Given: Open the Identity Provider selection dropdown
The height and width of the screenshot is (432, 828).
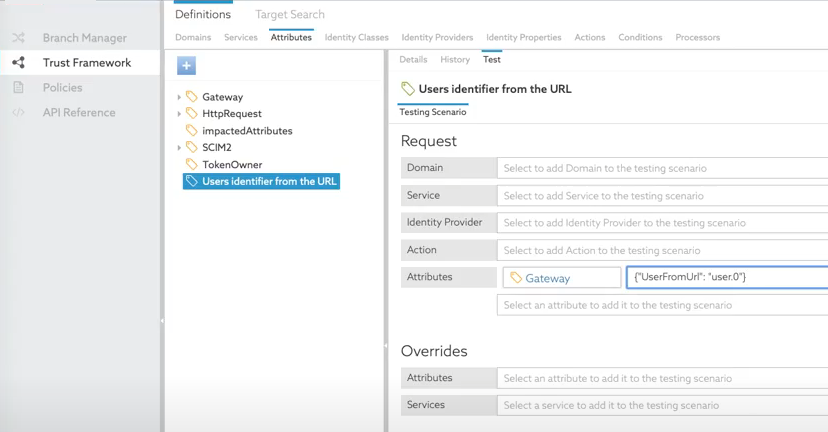Looking at the screenshot, I should pos(662,223).
